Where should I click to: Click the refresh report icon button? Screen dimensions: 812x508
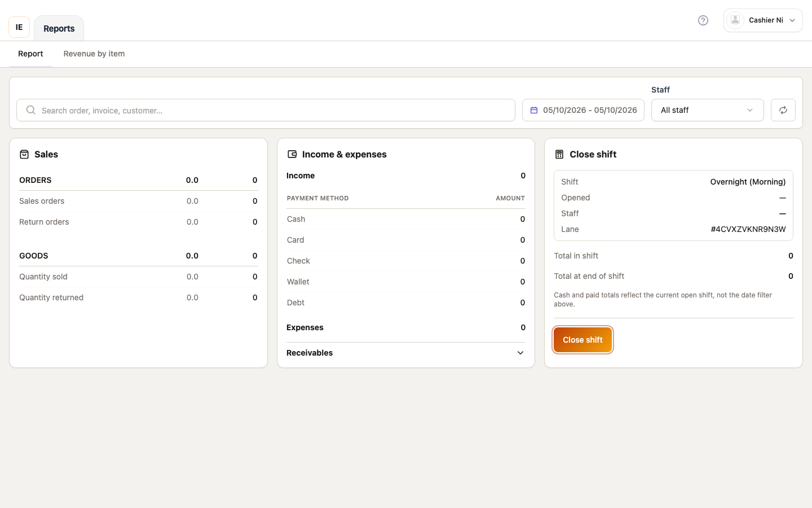tap(783, 110)
